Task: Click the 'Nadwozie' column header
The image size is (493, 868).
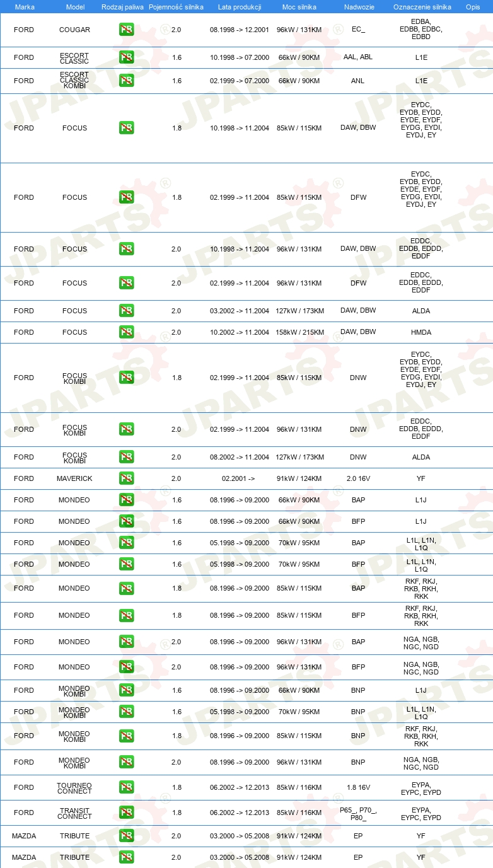Action: click(x=358, y=6)
